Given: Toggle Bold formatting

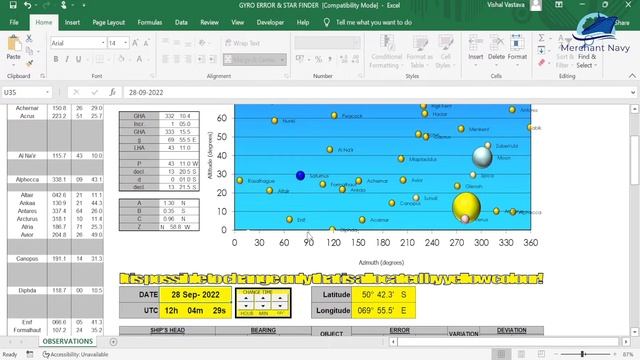Looking at the screenshot, I should pos(56,59).
